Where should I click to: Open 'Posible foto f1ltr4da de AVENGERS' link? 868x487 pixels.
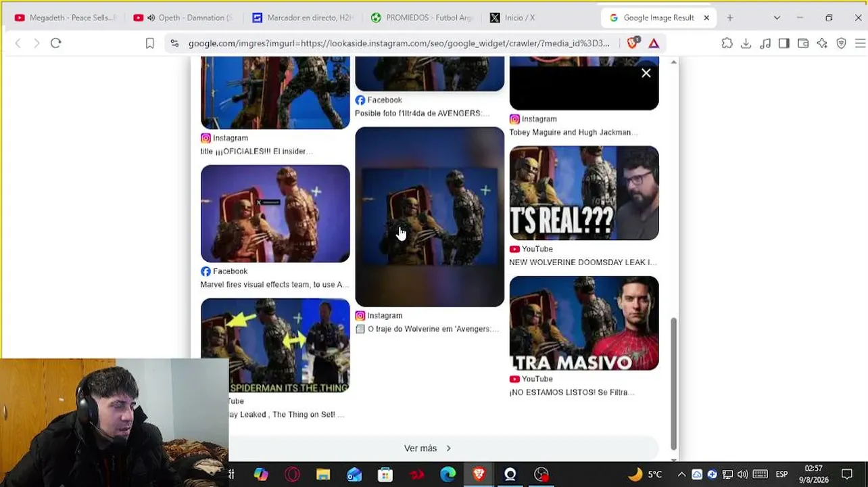click(423, 114)
